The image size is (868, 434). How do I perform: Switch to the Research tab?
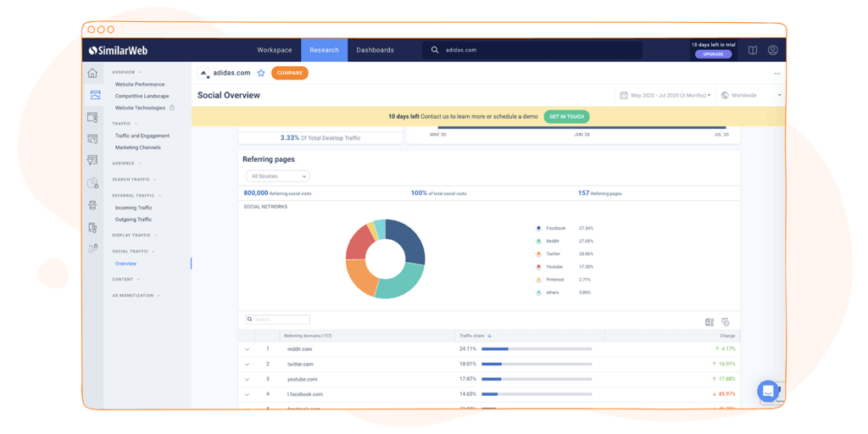[325, 50]
